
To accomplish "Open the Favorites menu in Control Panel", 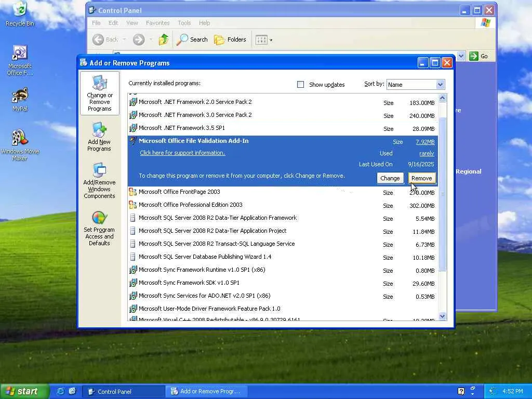I will pyautogui.click(x=157, y=23).
